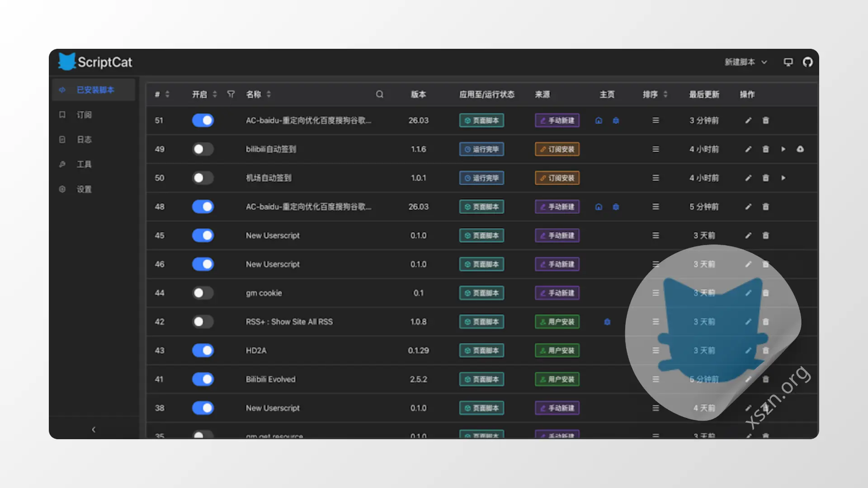Image resolution: width=868 pixels, height=488 pixels.
Task: Grab sort handle for script 38
Action: (x=656, y=408)
